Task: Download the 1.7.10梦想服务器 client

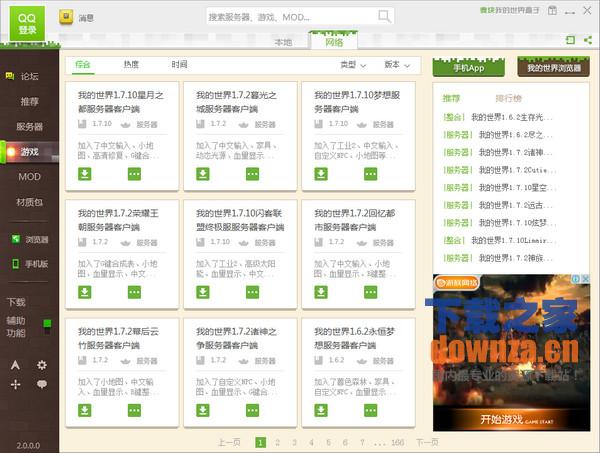Action: [x=321, y=174]
